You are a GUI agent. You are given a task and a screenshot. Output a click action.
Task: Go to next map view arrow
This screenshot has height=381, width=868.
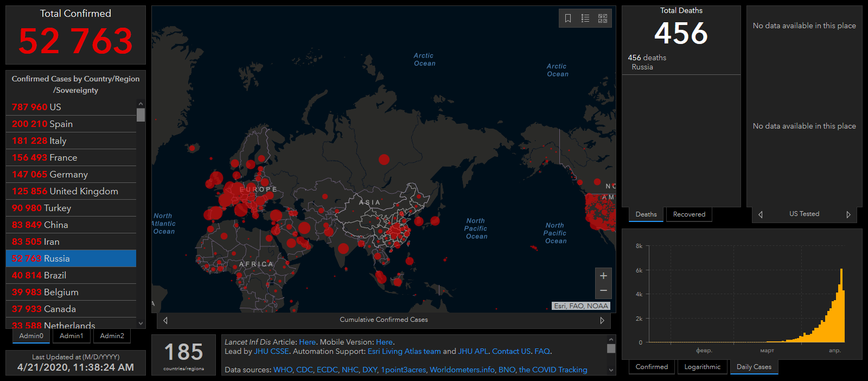click(x=602, y=320)
